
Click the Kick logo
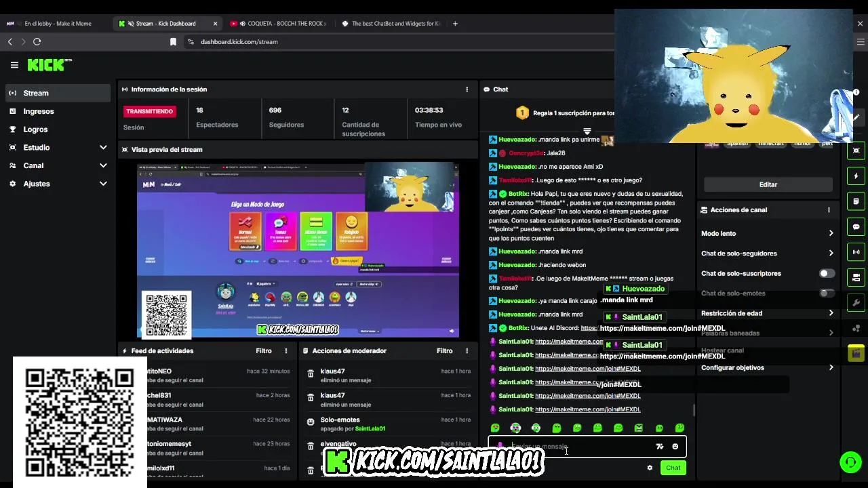coord(50,65)
